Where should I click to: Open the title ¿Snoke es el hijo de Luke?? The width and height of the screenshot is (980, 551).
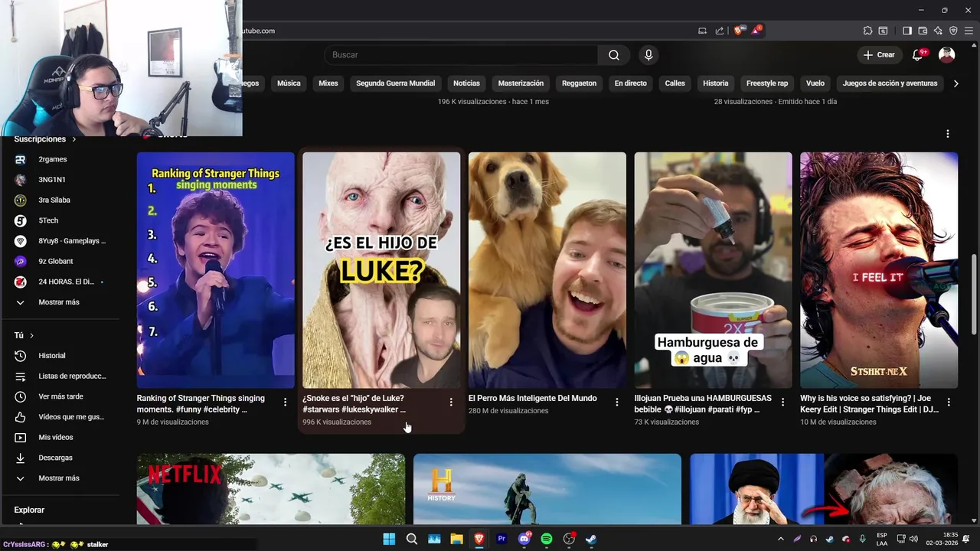point(354,404)
